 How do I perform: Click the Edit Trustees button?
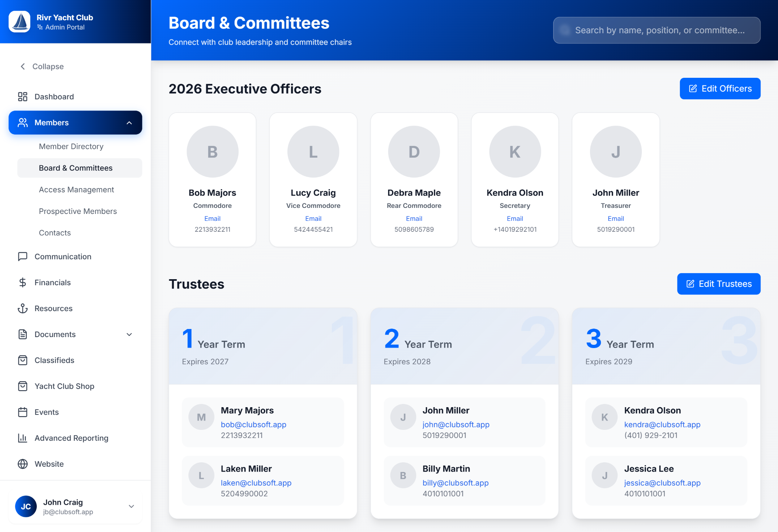pos(718,284)
